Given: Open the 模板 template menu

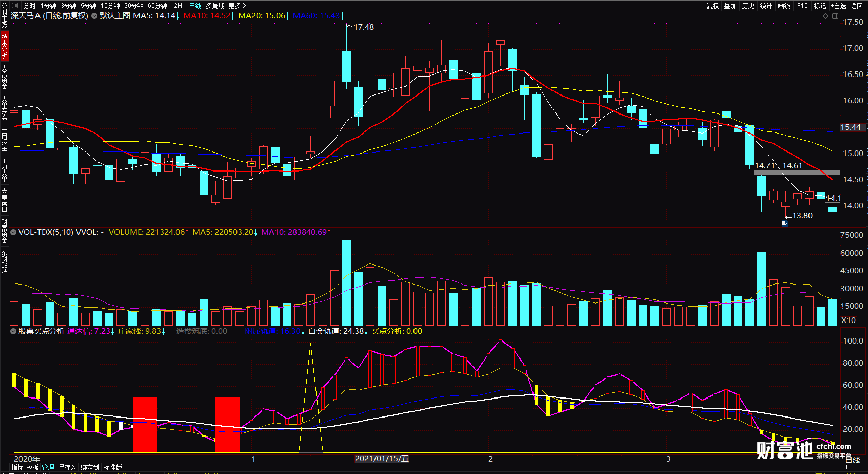Looking at the screenshot, I should [x=33, y=467].
